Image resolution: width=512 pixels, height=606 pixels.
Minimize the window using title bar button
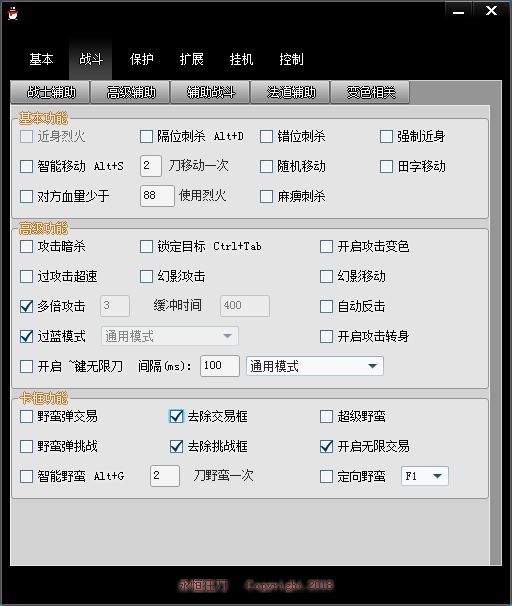coord(458,10)
